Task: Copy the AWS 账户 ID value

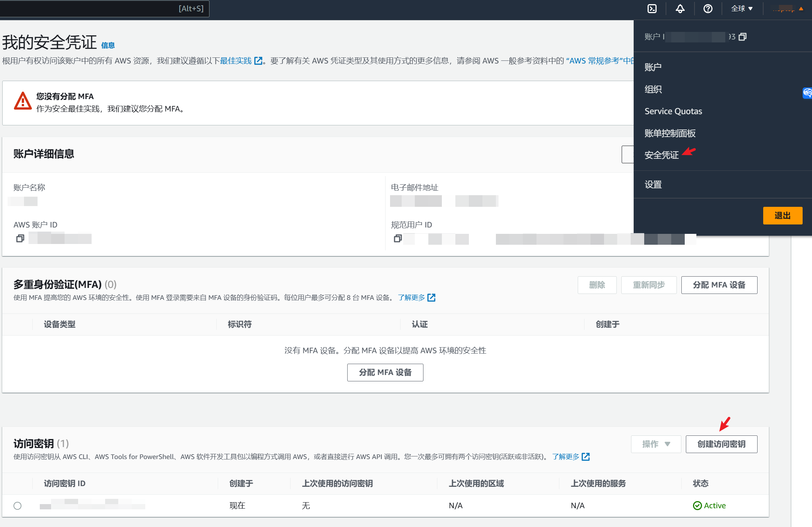Action: pos(20,238)
